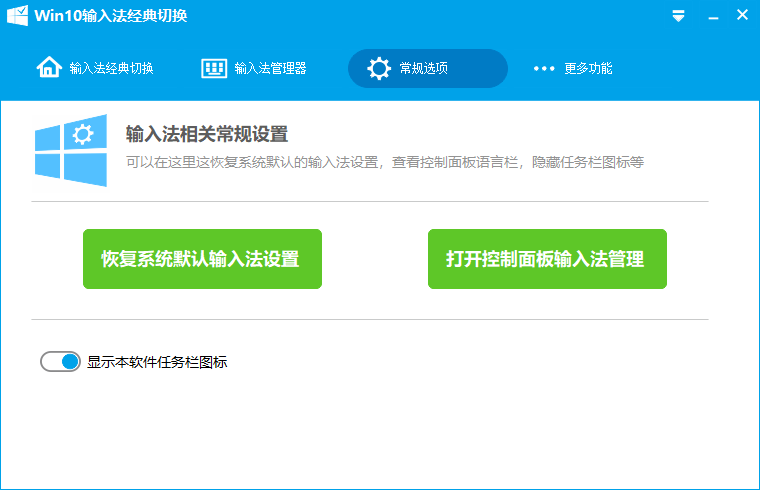This screenshot has width=760, height=490.
Task: Toggle 显示本软件任务栏图标 switch
Action: (x=60, y=362)
